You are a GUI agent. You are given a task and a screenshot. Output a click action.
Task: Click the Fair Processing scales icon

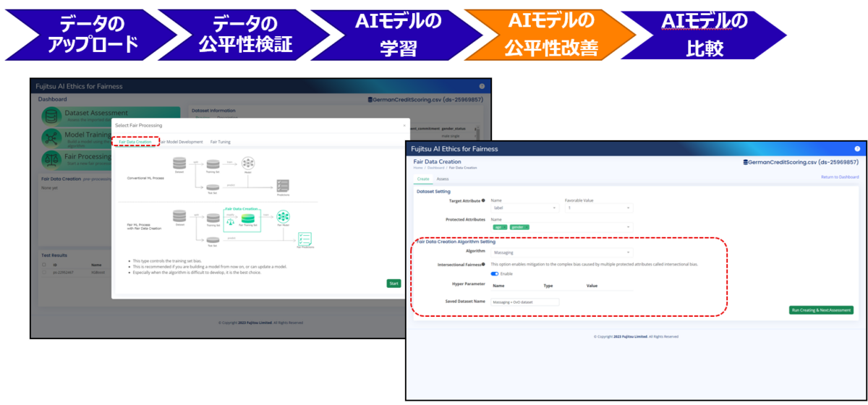click(x=52, y=159)
